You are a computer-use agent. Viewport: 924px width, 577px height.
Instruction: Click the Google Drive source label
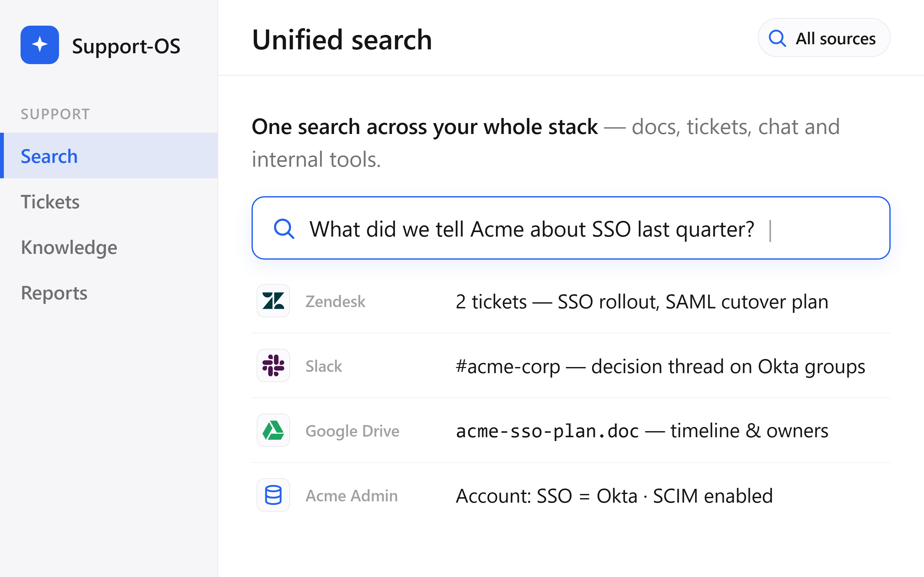(x=352, y=431)
